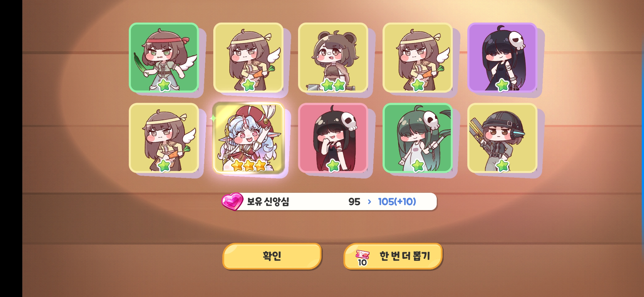Select the helmeted soldier with gun card
The image size is (644, 297).
tap(502, 138)
